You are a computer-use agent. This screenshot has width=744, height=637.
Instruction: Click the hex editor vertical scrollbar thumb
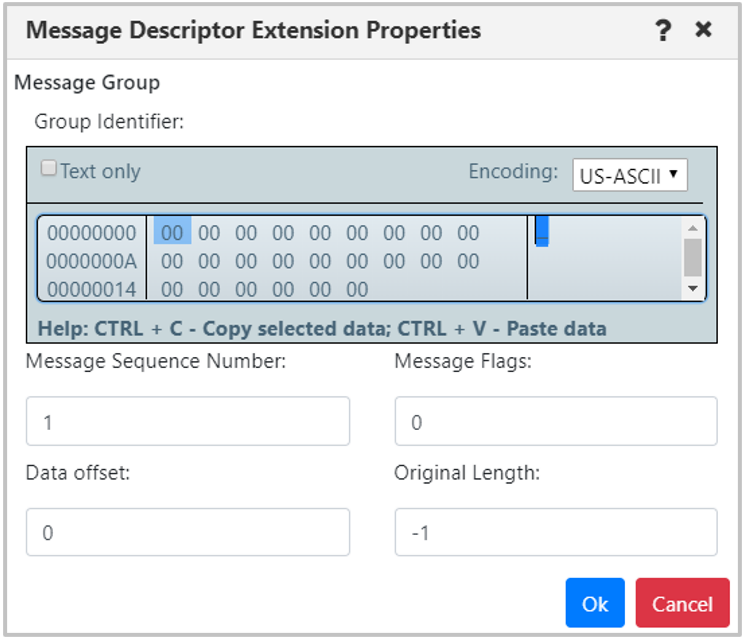[x=693, y=257]
